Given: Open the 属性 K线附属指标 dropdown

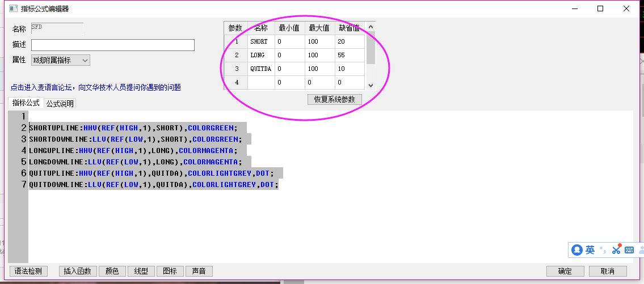Looking at the screenshot, I should 60,60.
